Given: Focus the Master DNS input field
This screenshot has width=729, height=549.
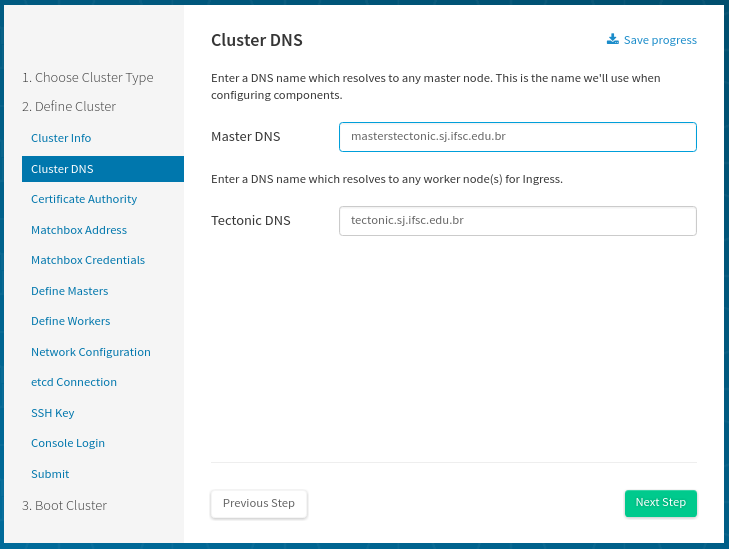Looking at the screenshot, I should coord(517,137).
